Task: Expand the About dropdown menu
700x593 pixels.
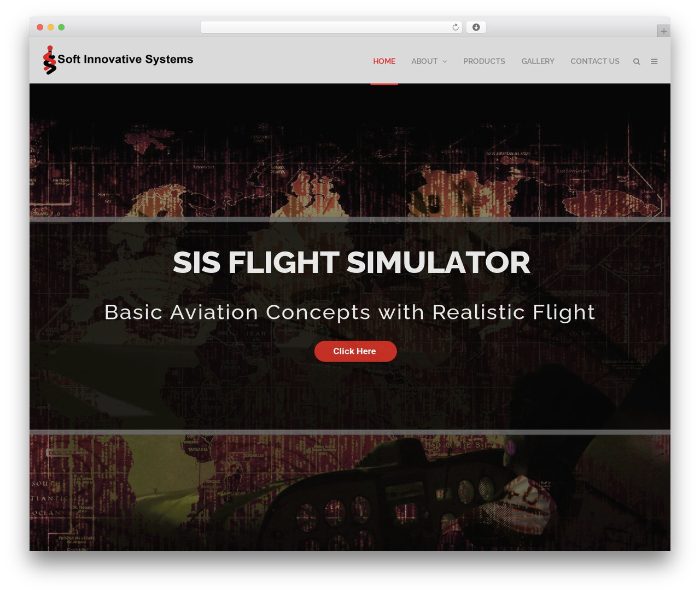Action: point(429,61)
